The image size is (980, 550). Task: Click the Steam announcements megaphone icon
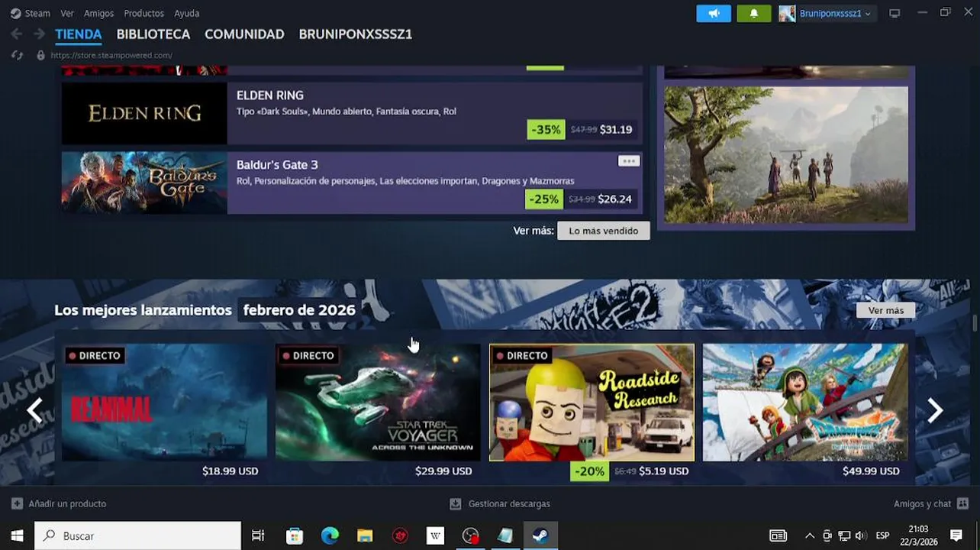(714, 14)
